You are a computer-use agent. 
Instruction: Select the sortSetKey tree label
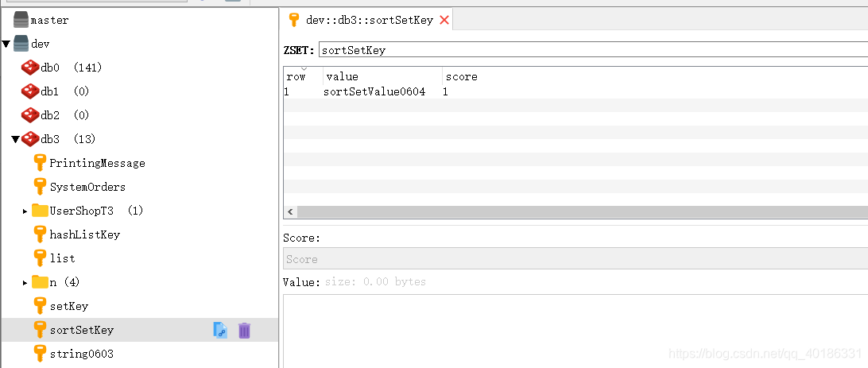coord(82,330)
